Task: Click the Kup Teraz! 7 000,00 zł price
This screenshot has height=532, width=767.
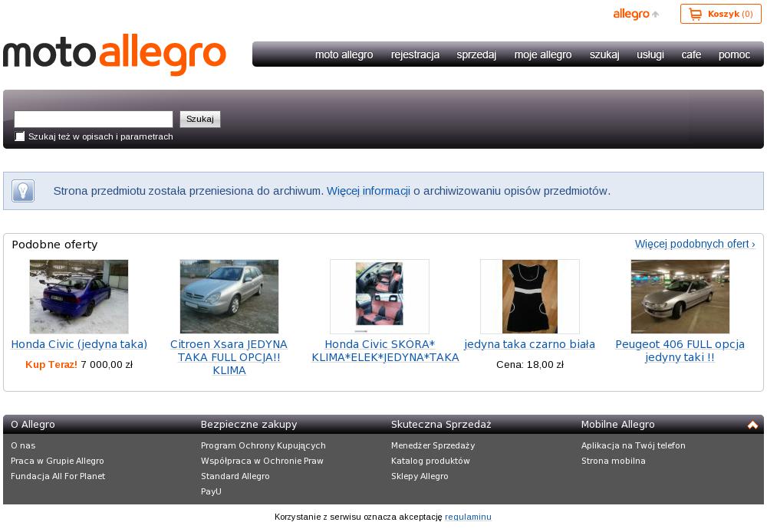Action: point(79,365)
